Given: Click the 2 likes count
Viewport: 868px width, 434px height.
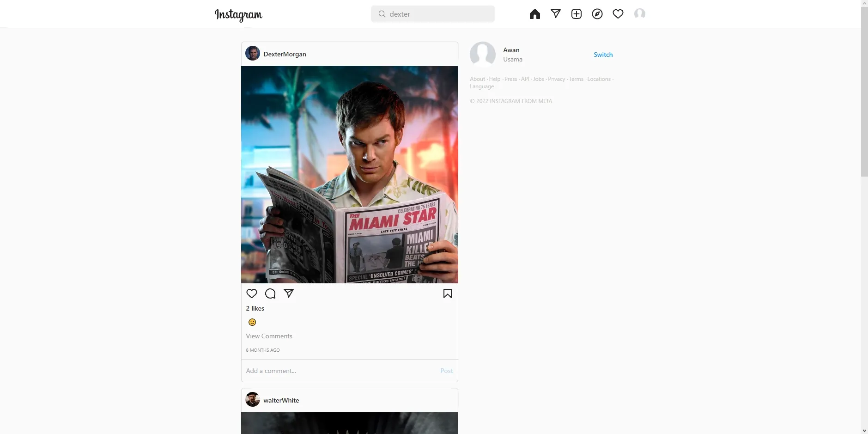Looking at the screenshot, I should click(x=255, y=308).
